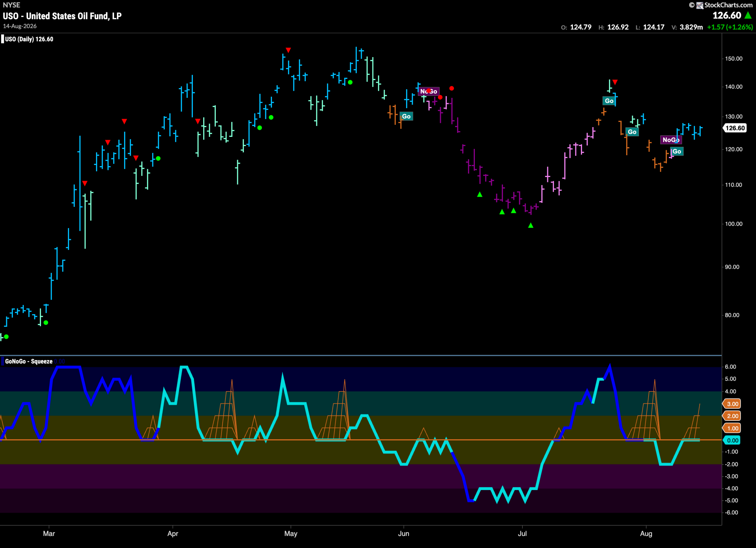Click the NoGo label in August
Image resolution: width=756 pixels, height=548 pixels.
point(671,140)
